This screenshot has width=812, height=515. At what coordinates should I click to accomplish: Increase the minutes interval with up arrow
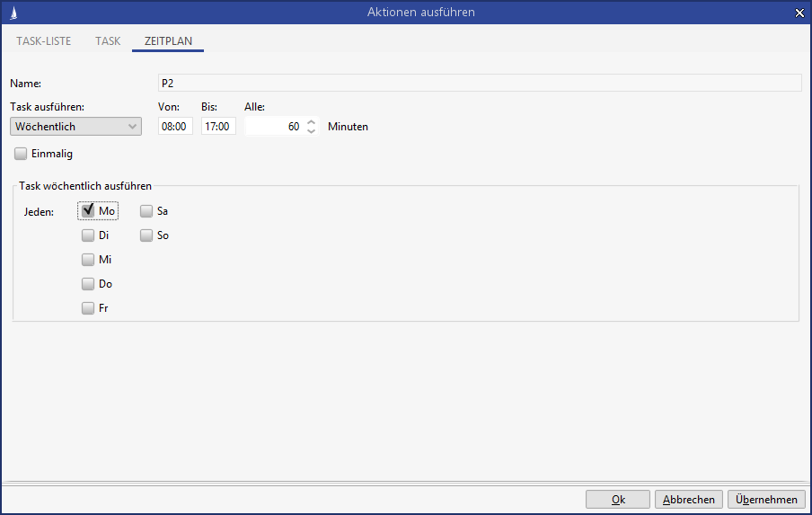(x=312, y=122)
